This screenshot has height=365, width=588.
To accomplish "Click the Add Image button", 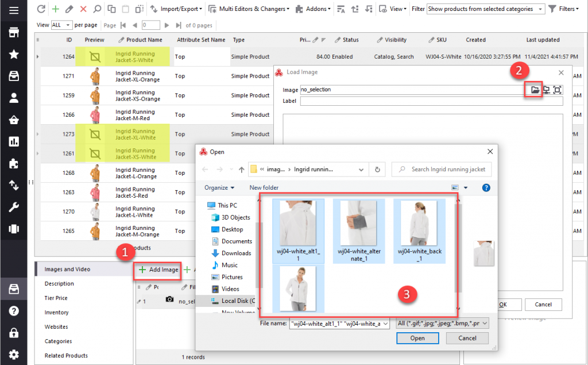I will coord(158,270).
